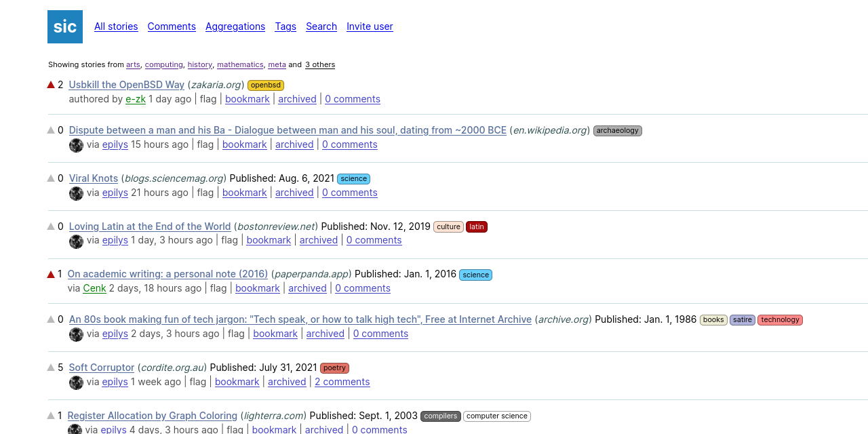Viewport: 868px width, 434px height.
Task: View 0 comments on On academic writing
Action: pyautogui.click(x=363, y=288)
